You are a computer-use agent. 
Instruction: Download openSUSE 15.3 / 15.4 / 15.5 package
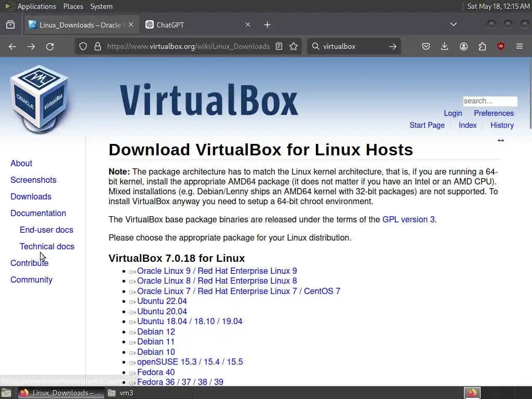(190, 362)
